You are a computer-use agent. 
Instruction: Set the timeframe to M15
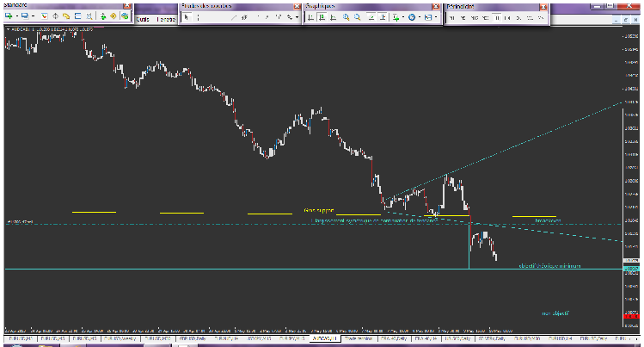tap(475, 18)
